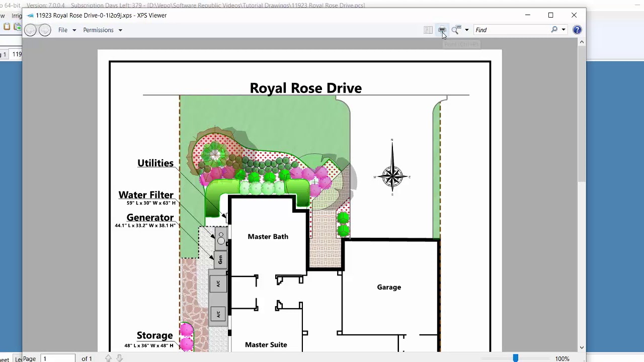Go to previous page with up arrow
This screenshot has width=644, height=362.
click(x=108, y=358)
